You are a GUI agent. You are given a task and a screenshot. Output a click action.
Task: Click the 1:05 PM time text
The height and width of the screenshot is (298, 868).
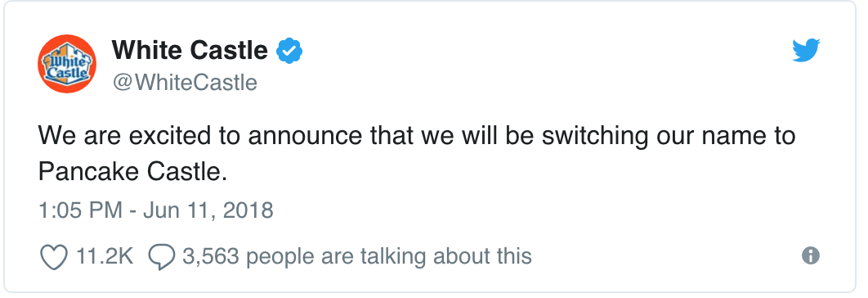(80, 211)
